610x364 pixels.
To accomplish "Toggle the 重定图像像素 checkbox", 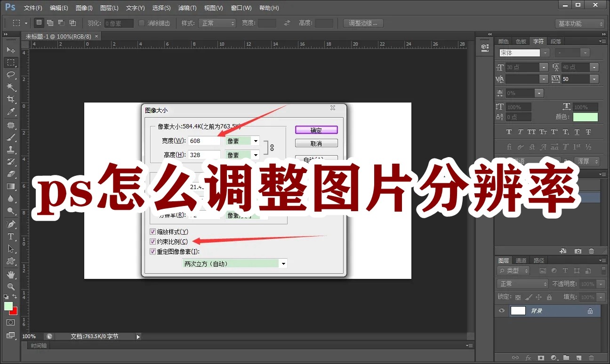I will point(152,251).
